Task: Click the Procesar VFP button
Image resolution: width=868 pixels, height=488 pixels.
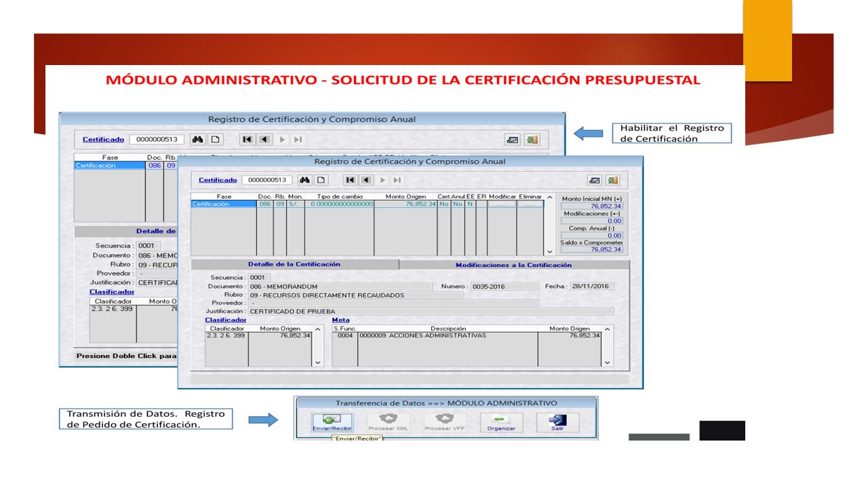Action: coord(444,422)
